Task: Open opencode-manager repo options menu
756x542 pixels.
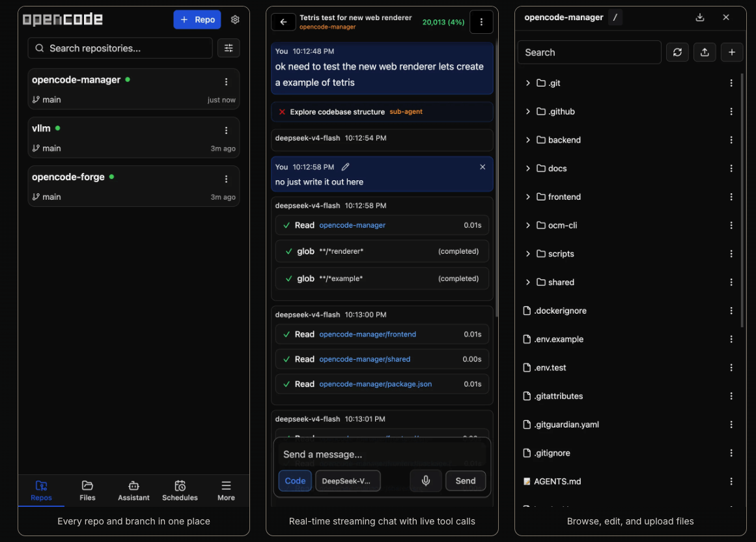Action: (x=226, y=82)
